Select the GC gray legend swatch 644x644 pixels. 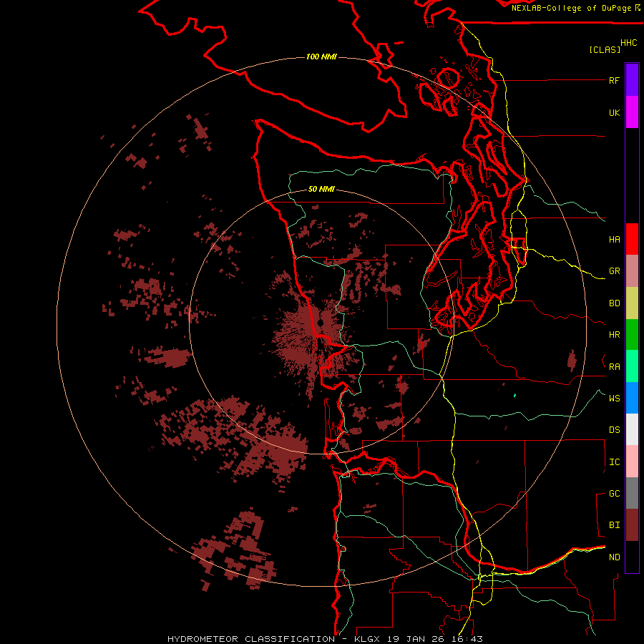coord(632,493)
